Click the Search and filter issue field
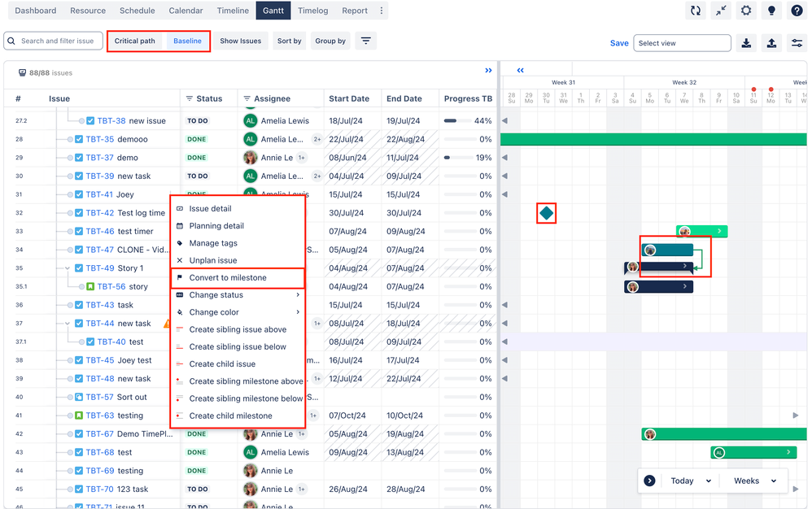812x509 pixels. (54, 41)
